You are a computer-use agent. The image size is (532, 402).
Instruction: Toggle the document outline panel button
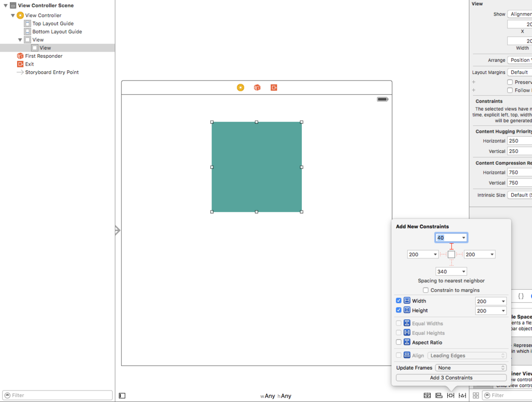(122, 396)
